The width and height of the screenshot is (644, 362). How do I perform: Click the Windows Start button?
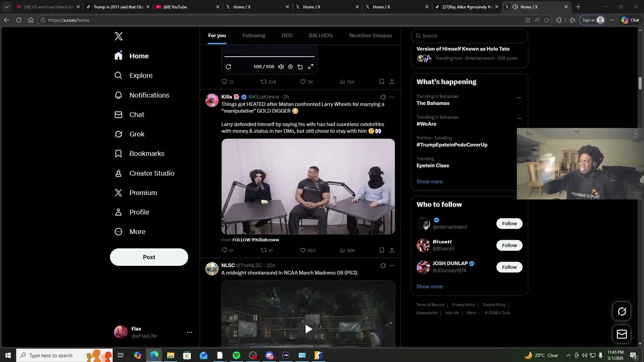[x=8, y=355]
